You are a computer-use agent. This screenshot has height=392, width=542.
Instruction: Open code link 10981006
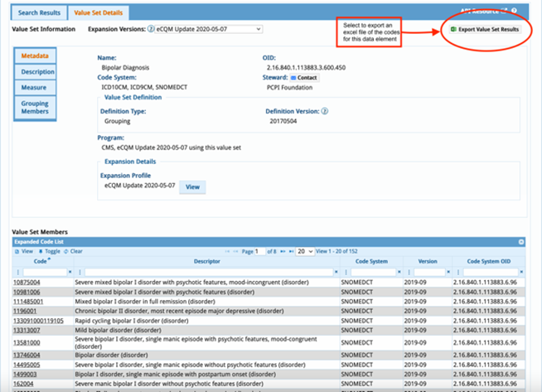(27, 292)
